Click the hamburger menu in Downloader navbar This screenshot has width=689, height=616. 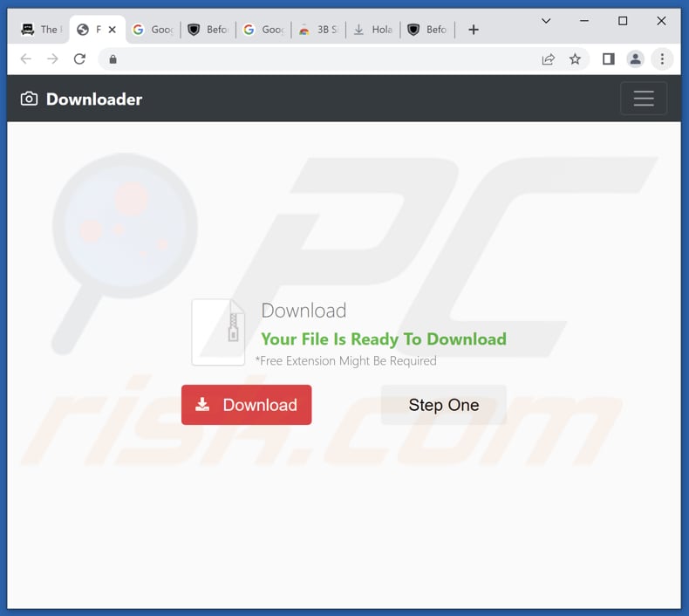point(644,99)
